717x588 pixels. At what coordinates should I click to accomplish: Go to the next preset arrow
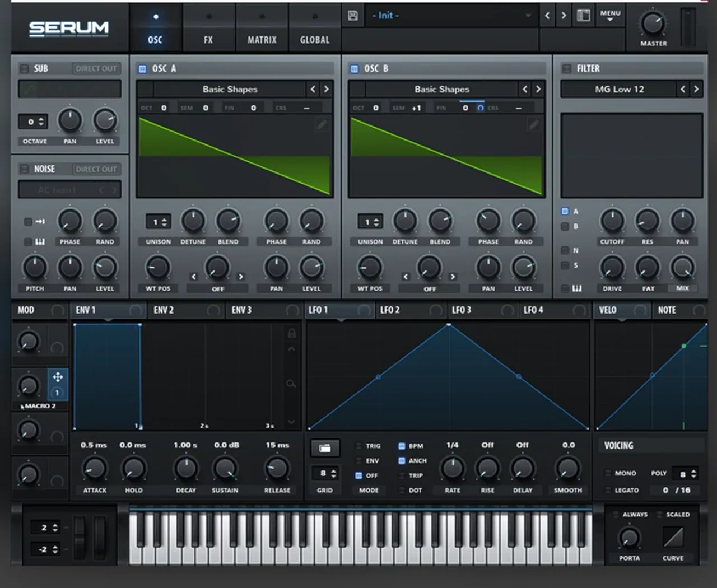[x=564, y=16]
